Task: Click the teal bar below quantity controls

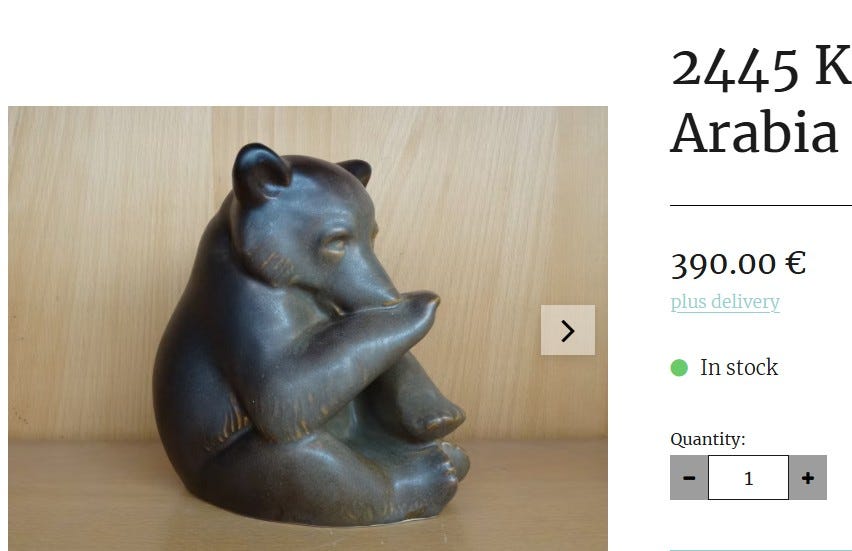Action: tap(761, 549)
